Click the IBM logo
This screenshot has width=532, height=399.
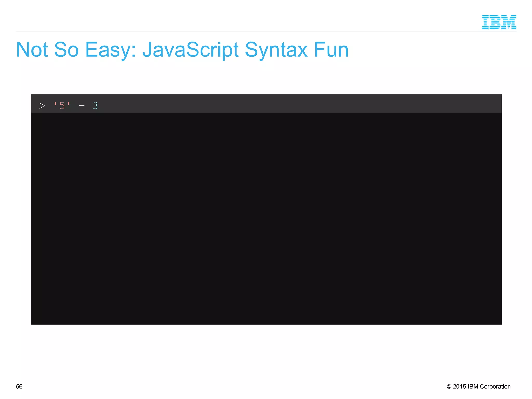(x=499, y=22)
